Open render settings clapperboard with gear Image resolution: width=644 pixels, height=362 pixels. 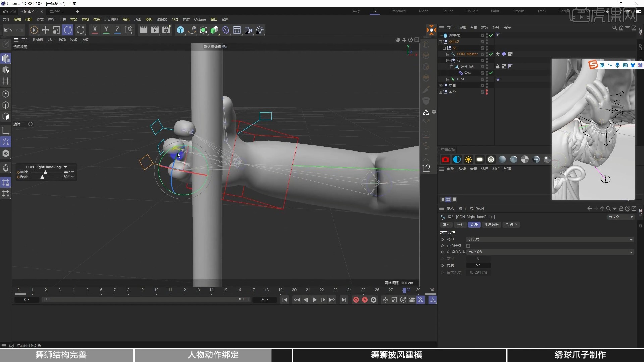pyautogui.click(x=166, y=30)
